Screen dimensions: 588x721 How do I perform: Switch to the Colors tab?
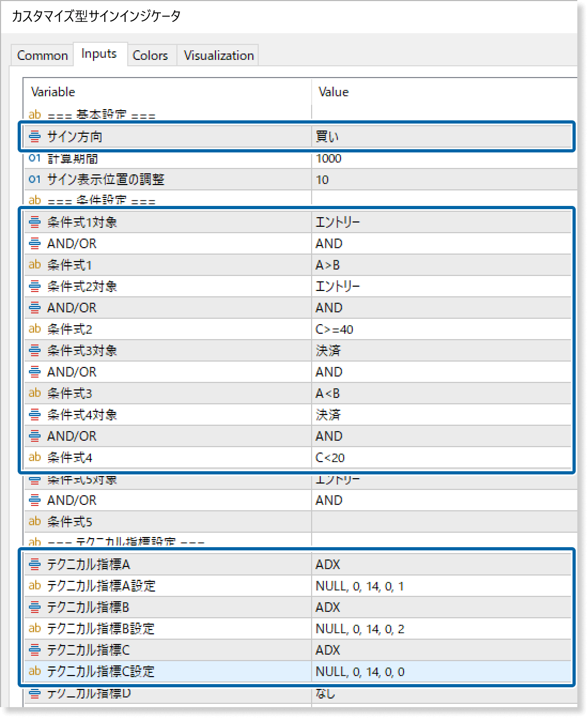151,55
